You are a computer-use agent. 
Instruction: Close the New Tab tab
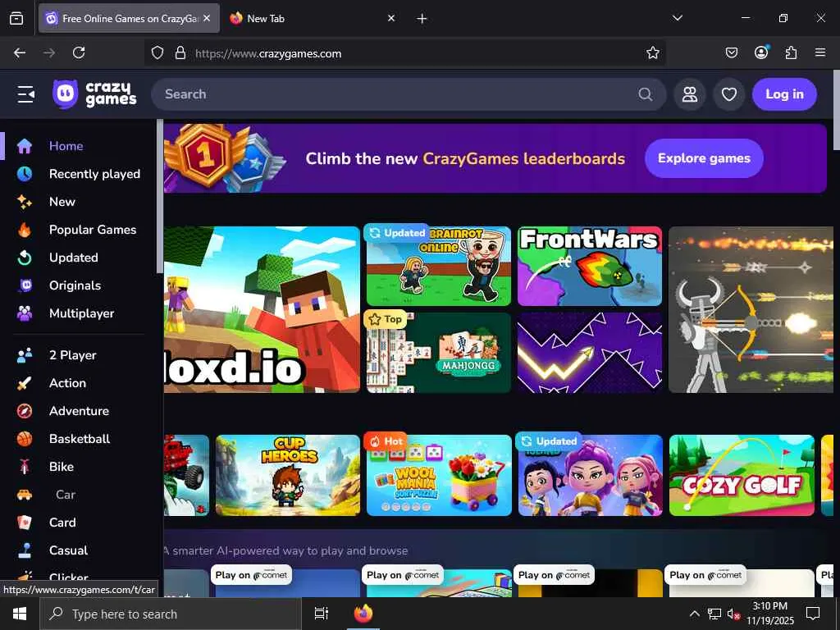[x=391, y=18]
